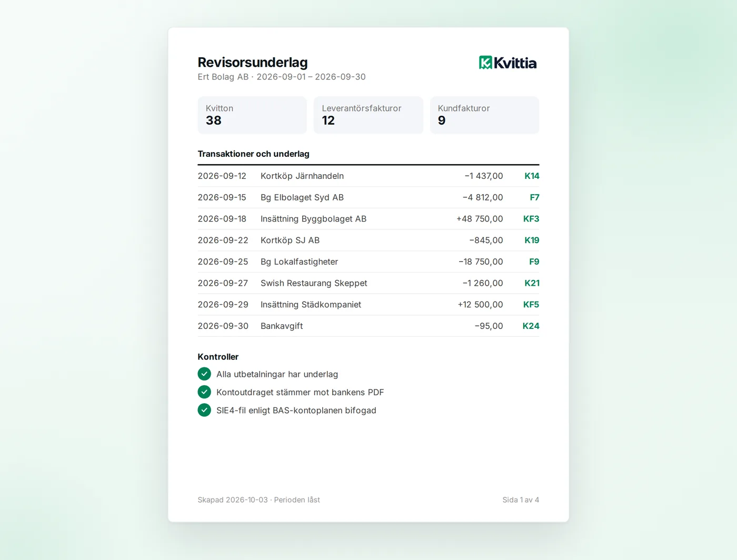Select the Bg Elbolaget Syd AB description
The height and width of the screenshot is (560, 737).
coord(302,197)
